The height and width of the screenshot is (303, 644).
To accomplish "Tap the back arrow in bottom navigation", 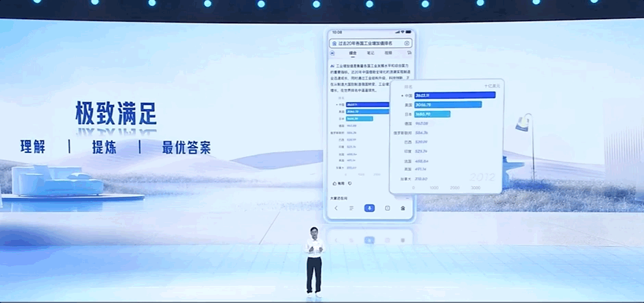I will click(336, 208).
